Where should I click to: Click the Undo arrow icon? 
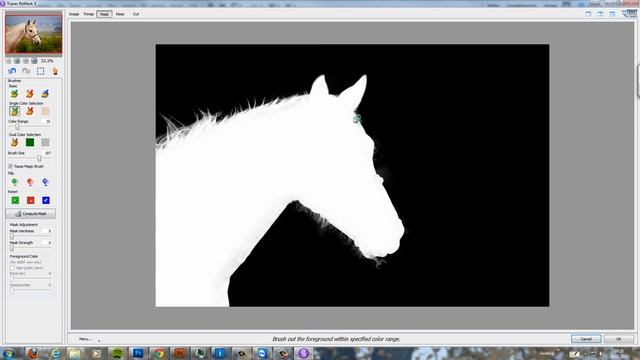click(12, 71)
